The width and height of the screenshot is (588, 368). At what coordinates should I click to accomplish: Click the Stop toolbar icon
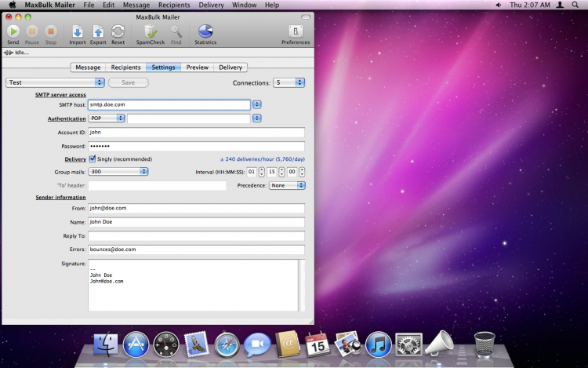[51, 31]
